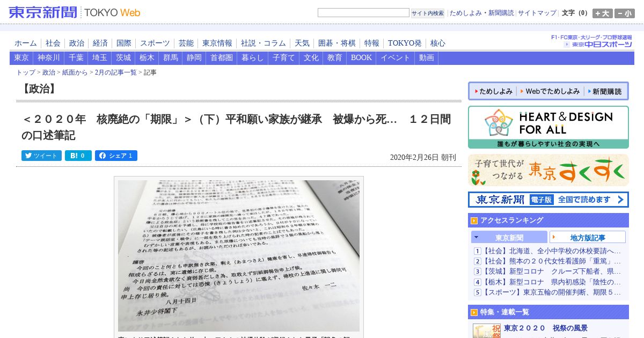Open the 経済 menu item
Image resolution: width=644 pixels, height=338 pixels.
pyautogui.click(x=100, y=43)
